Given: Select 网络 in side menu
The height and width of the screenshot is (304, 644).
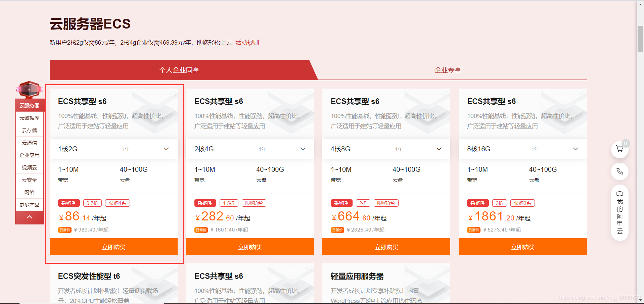Looking at the screenshot, I should click(x=30, y=192).
